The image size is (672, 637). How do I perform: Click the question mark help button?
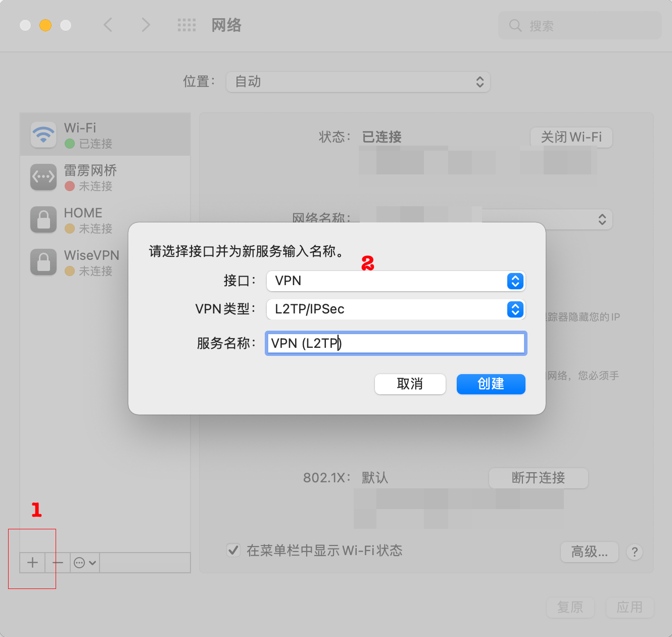(x=635, y=552)
